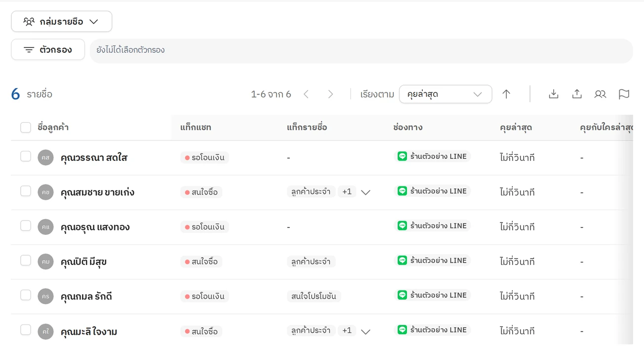644x359 pixels.
Task: Click the ยังไม่ได้เลือกตัวกรอง filter field
Action: point(361,50)
